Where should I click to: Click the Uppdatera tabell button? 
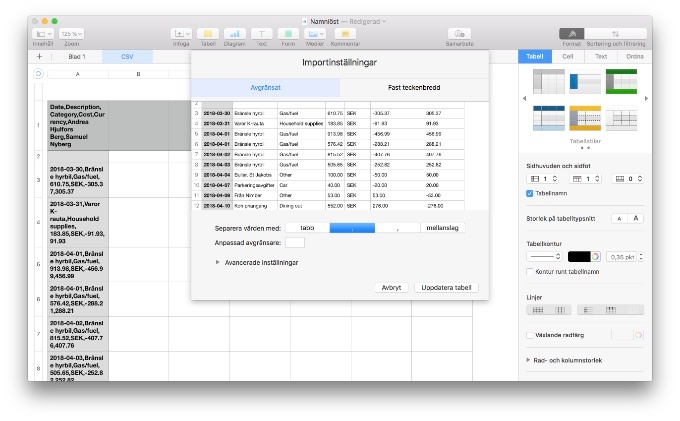click(446, 287)
